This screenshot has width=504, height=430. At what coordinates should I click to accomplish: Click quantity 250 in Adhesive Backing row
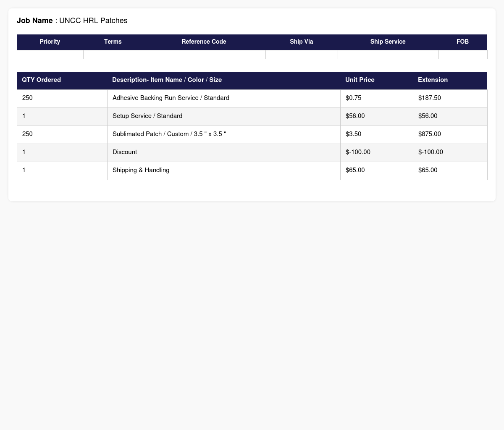coord(27,98)
